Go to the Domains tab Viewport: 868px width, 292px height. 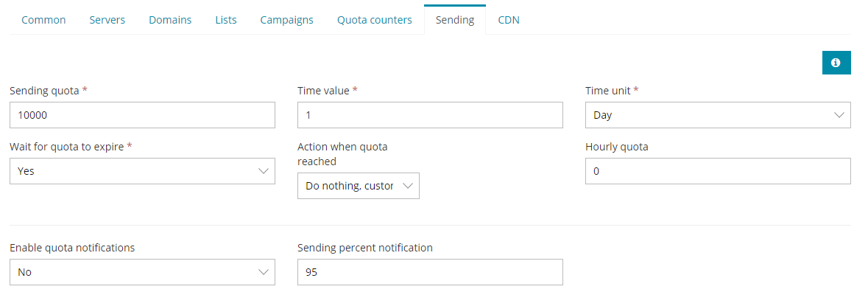[170, 20]
